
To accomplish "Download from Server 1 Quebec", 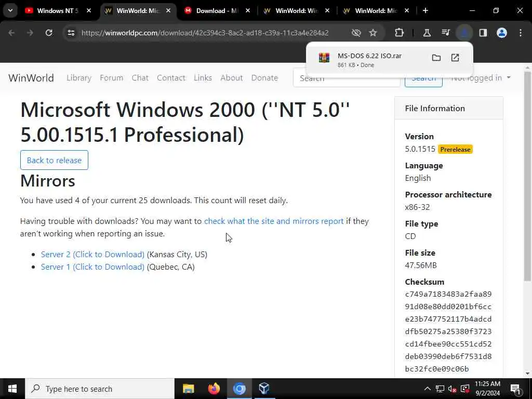I will point(92,267).
